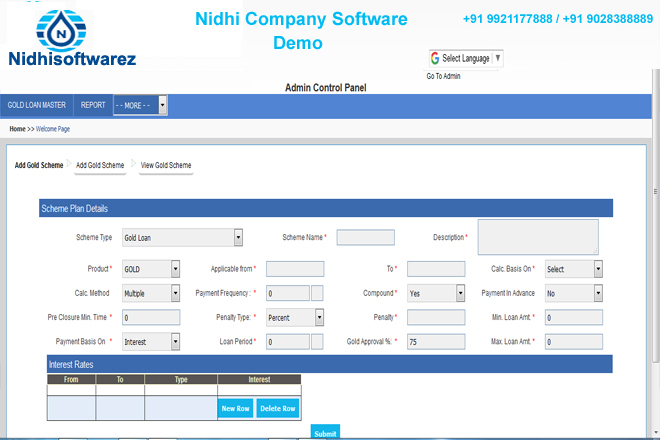Open the GOLD LOAN MASTER menu
The image size is (660, 440).
(37, 105)
